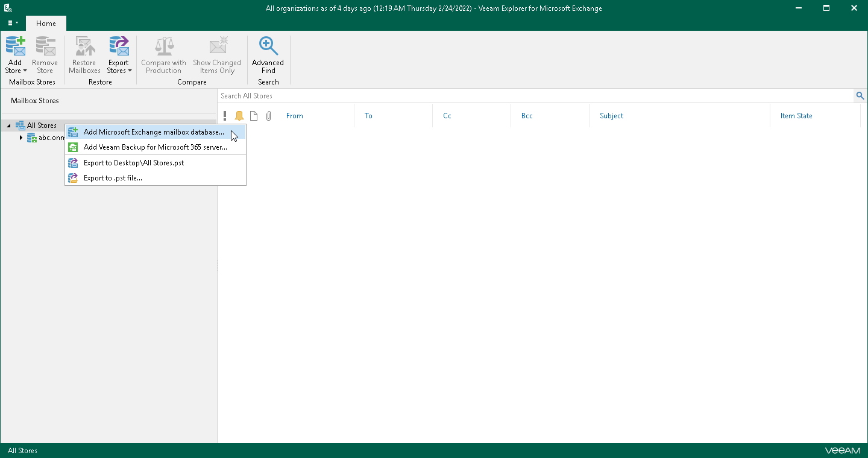This screenshot has height=458, width=868.
Task: Switch to the Home ribbon tab
Action: (46, 24)
